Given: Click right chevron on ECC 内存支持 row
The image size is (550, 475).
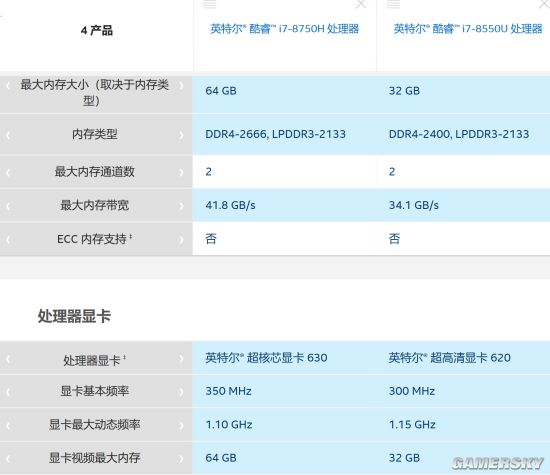Looking at the screenshot, I should click(181, 240).
